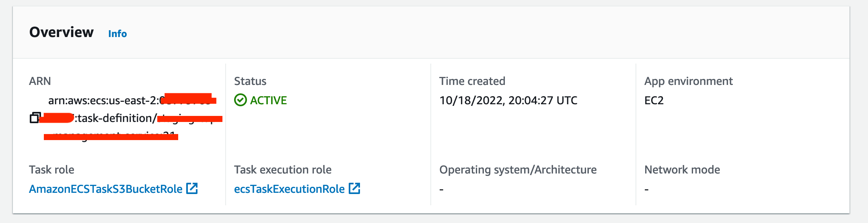Copy the ARN with the copy icon

[x=35, y=118]
